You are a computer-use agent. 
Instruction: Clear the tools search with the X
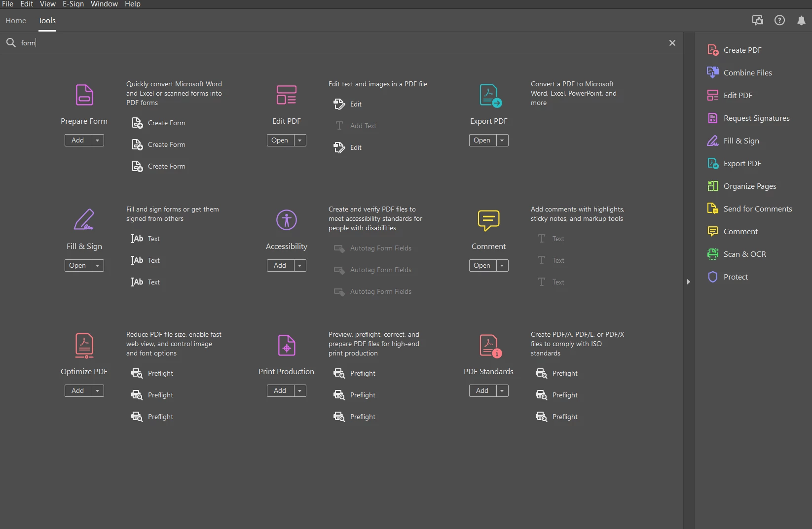tap(672, 43)
